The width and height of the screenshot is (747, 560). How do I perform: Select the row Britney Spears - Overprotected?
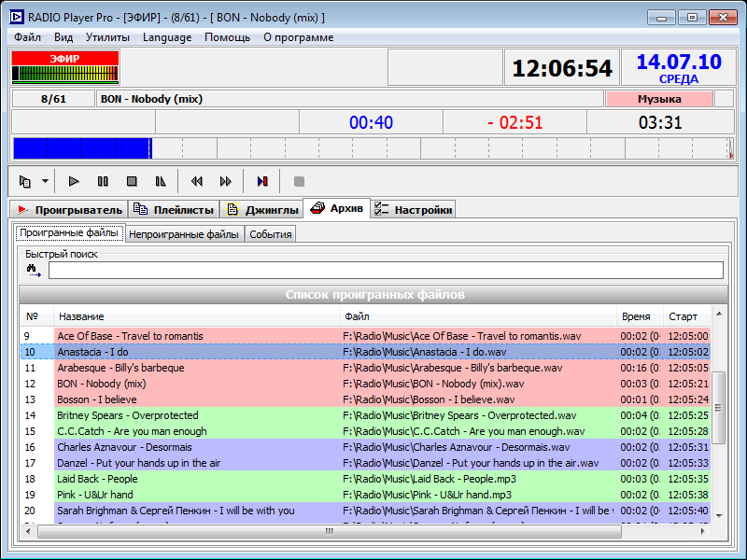[x=365, y=415]
